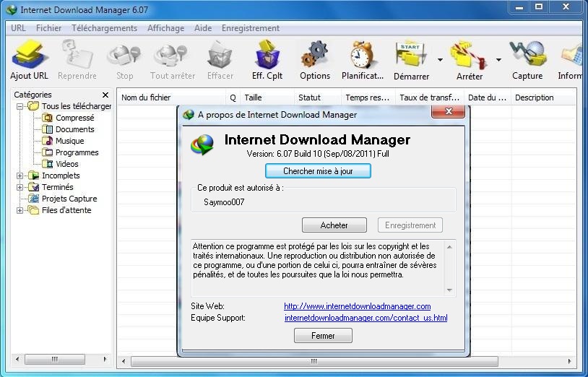Click the Tout arrêter toolbar icon

click(x=172, y=55)
